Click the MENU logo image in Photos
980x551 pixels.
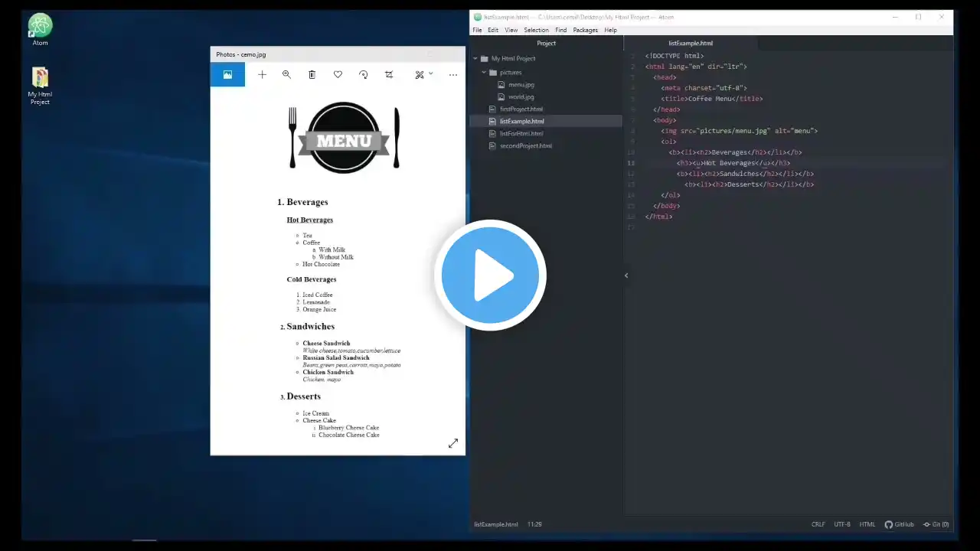pyautogui.click(x=344, y=138)
